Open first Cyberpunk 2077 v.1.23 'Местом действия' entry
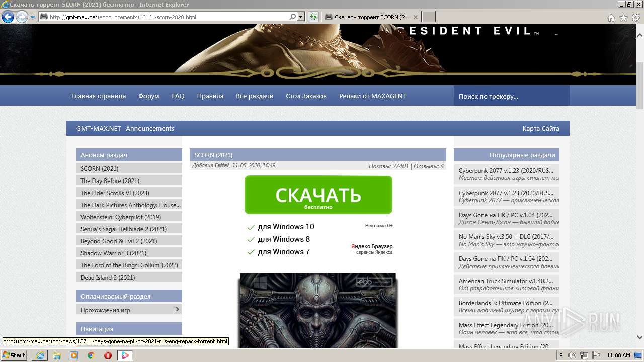Viewport: 644px width, 362px height. (x=507, y=173)
